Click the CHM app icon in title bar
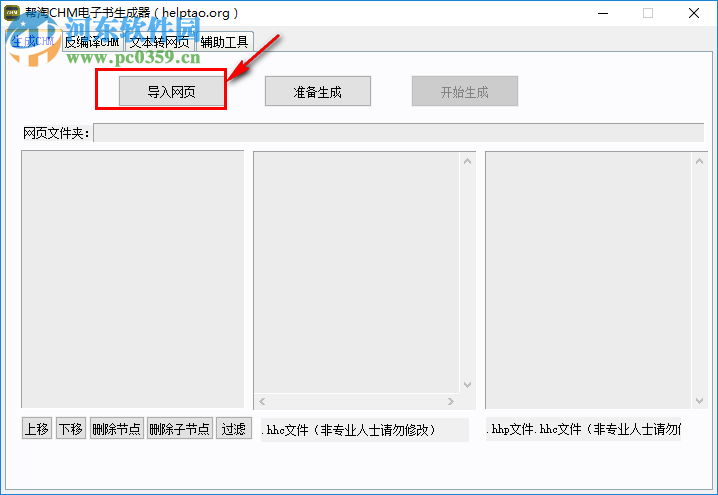The height and width of the screenshot is (495, 718). (x=12, y=13)
